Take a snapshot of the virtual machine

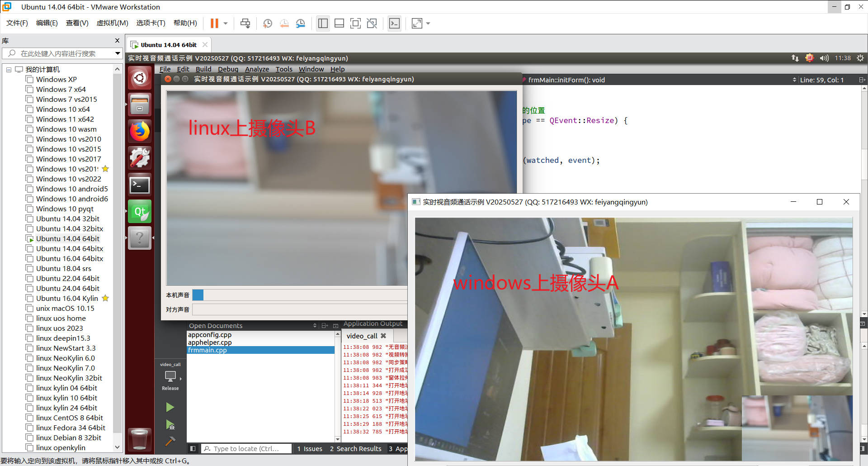click(267, 23)
